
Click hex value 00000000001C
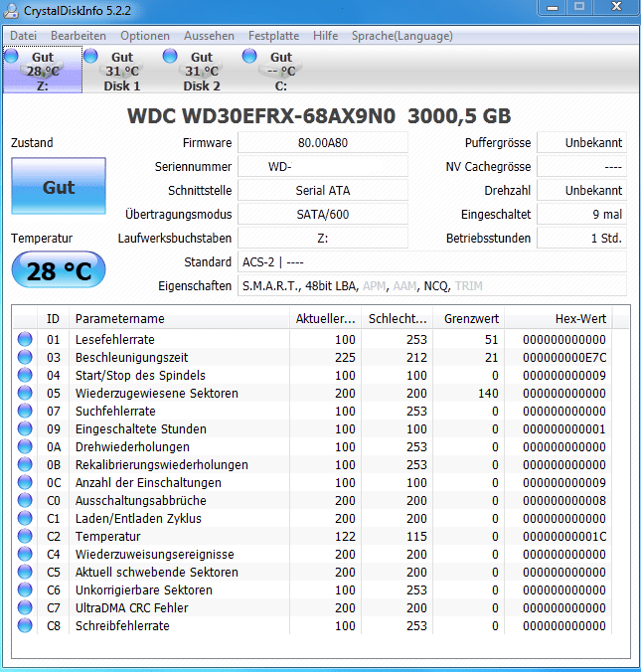tap(564, 536)
